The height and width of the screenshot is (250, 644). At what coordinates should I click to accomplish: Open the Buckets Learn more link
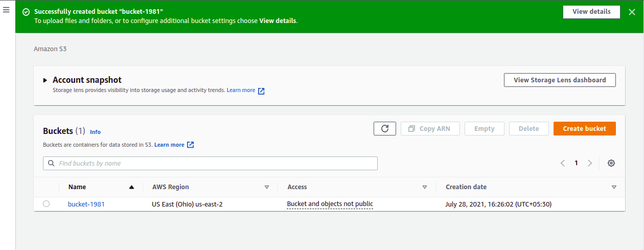[169, 145]
